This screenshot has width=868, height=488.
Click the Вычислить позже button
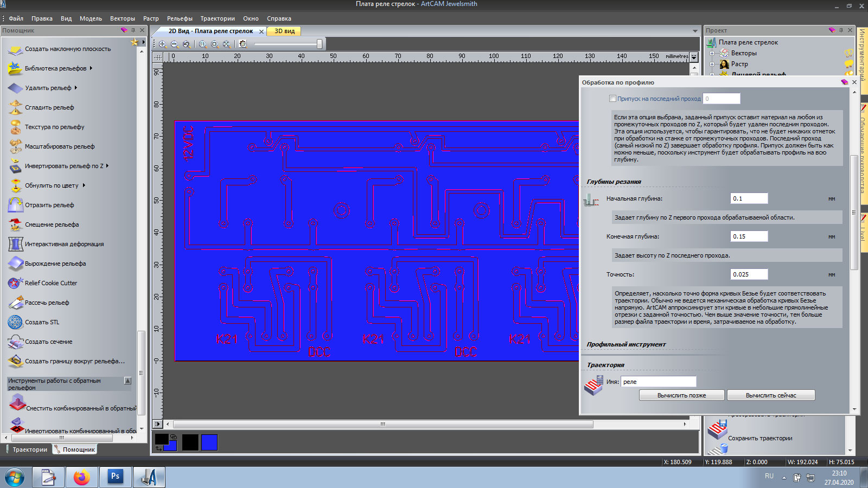coord(681,395)
